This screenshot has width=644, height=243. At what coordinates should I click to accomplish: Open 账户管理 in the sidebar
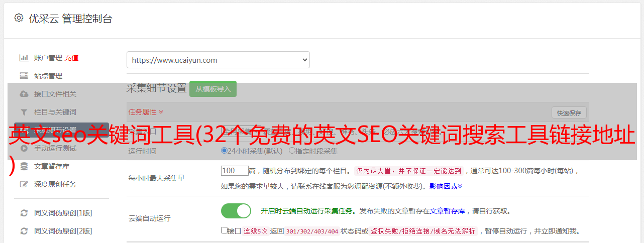[x=48, y=58]
